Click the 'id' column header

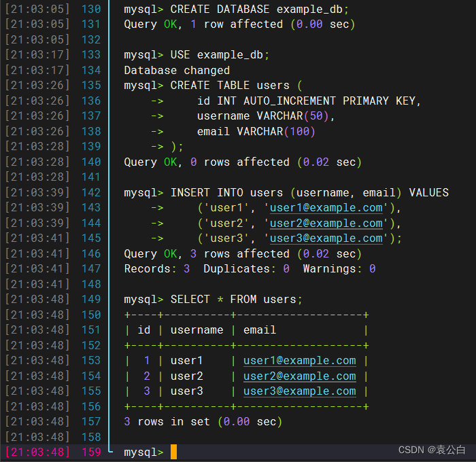(x=144, y=330)
